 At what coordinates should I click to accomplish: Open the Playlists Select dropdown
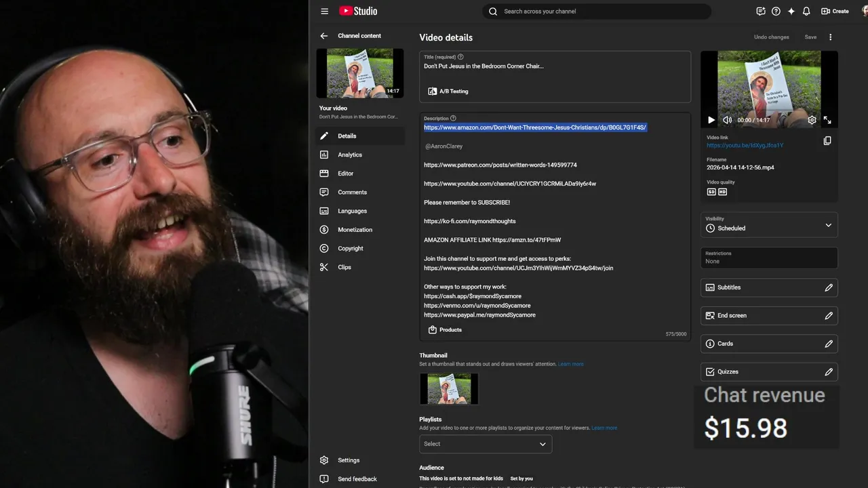click(486, 444)
